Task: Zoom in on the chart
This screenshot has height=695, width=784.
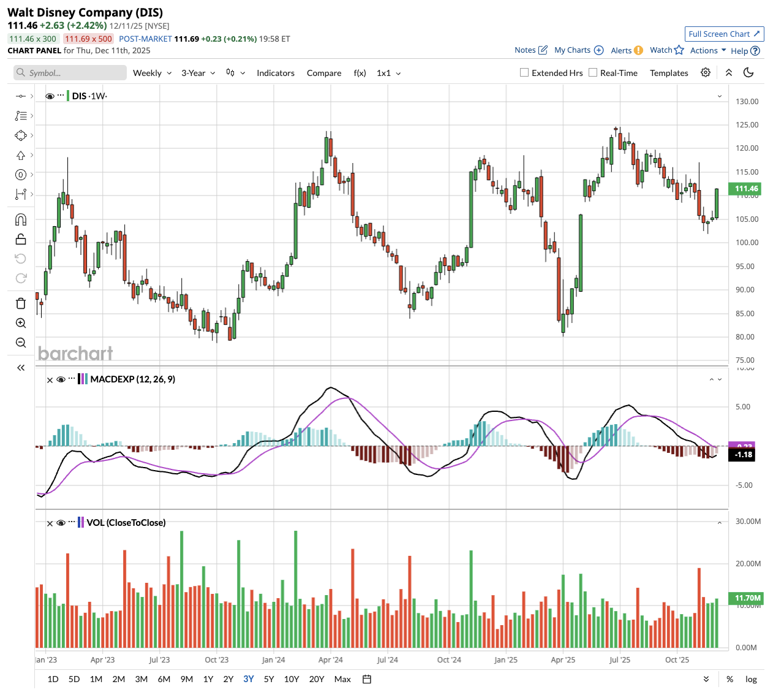Action: pyautogui.click(x=21, y=323)
